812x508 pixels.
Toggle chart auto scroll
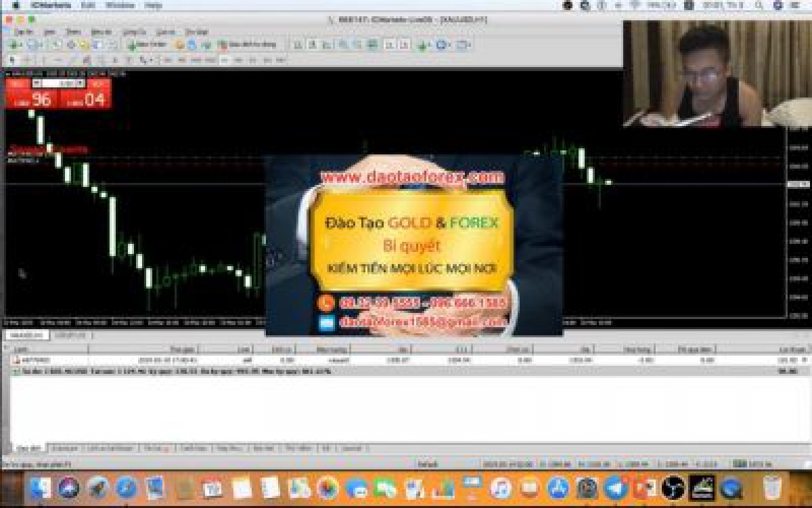388,45
